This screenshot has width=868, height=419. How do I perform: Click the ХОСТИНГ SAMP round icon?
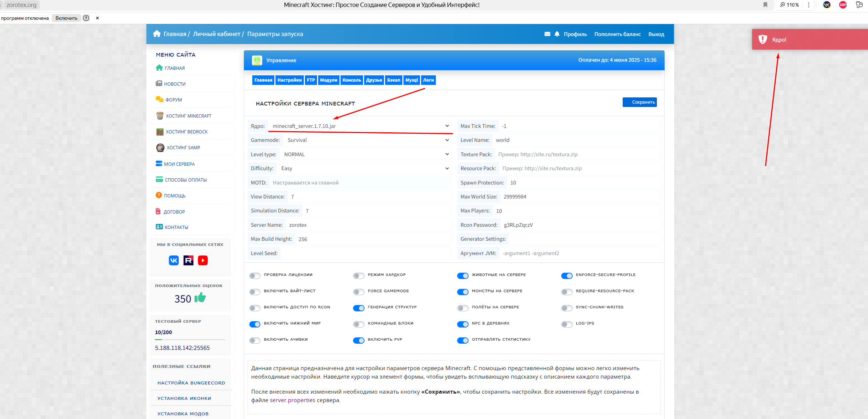pyautogui.click(x=160, y=147)
